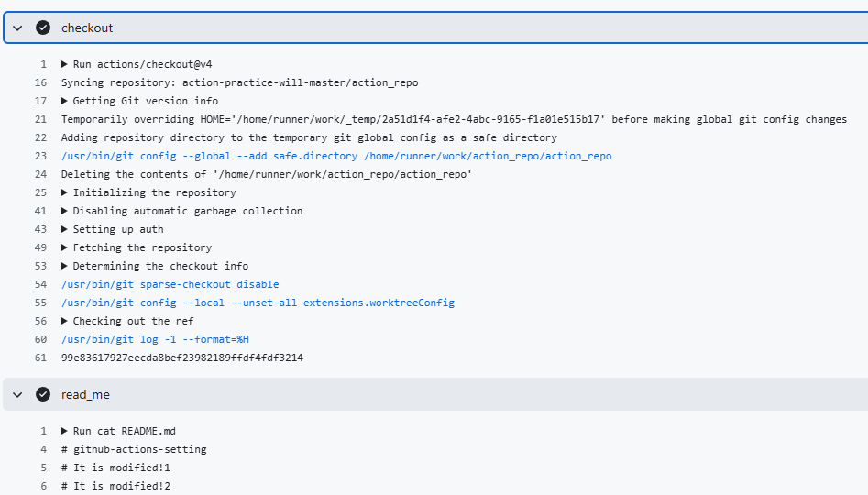
Task: Expand 'Initializing the repository' log group
Action: (x=65, y=192)
